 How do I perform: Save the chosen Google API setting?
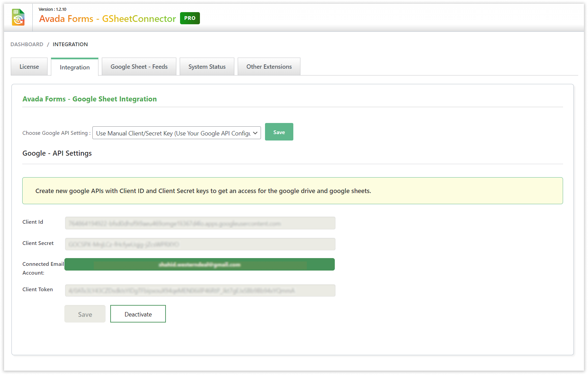tap(279, 132)
